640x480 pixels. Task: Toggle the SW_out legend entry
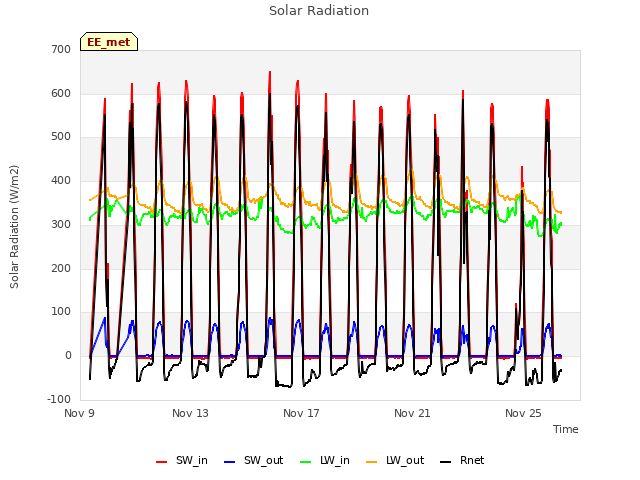pos(253,460)
